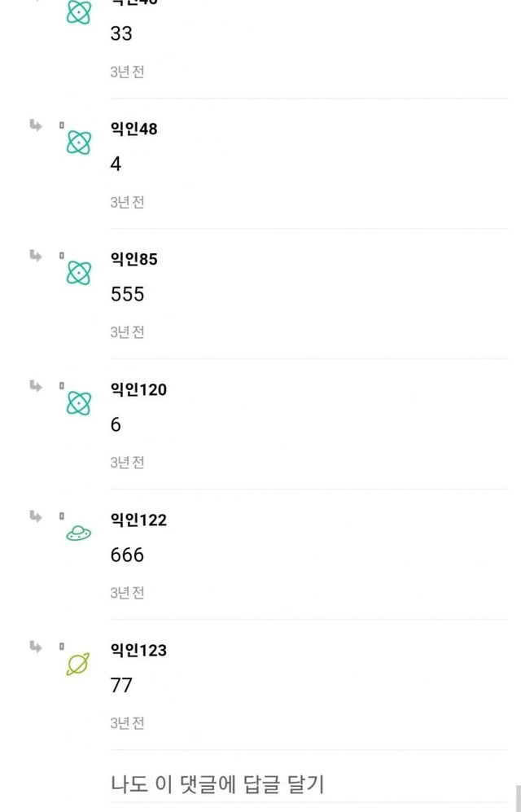
Task: Click the reply arrow beside 익인123
Action: click(36, 647)
